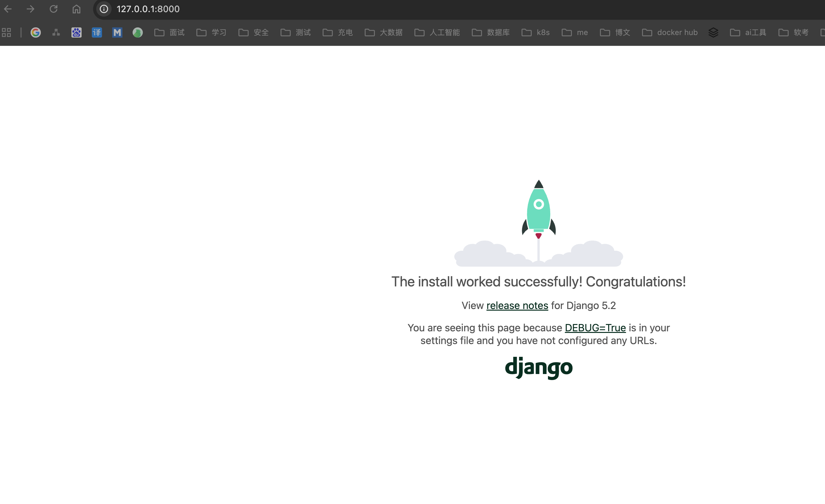Open the ai工具 bookmark folder
Viewport: 825px width, 504px height.
click(x=748, y=32)
